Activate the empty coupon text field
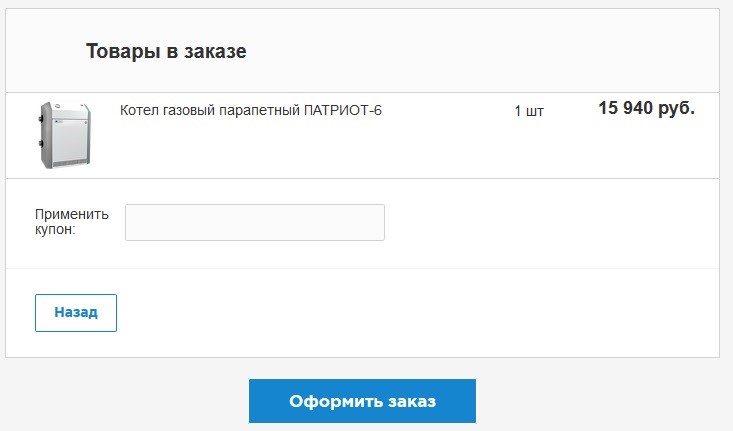Viewport: 733px width, 431px height. [255, 223]
